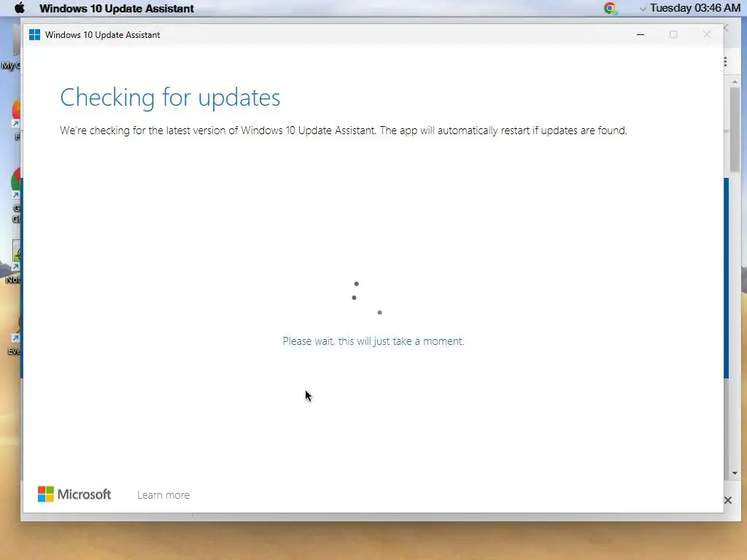The height and width of the screenshot is (560, 747).
Task: Expand the chevron beside the clock
Action: point(643,9)
